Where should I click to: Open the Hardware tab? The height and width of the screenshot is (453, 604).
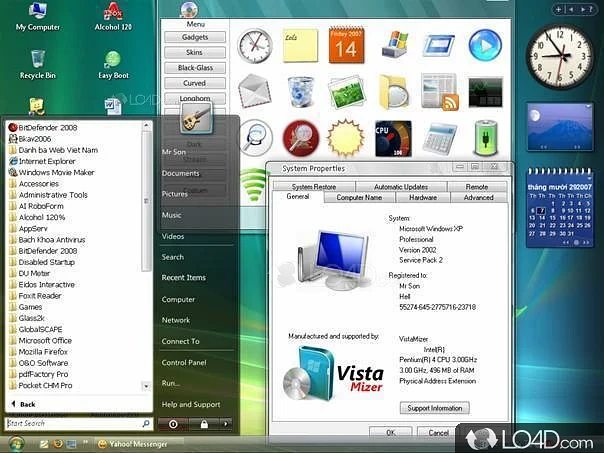click(423, 197)
